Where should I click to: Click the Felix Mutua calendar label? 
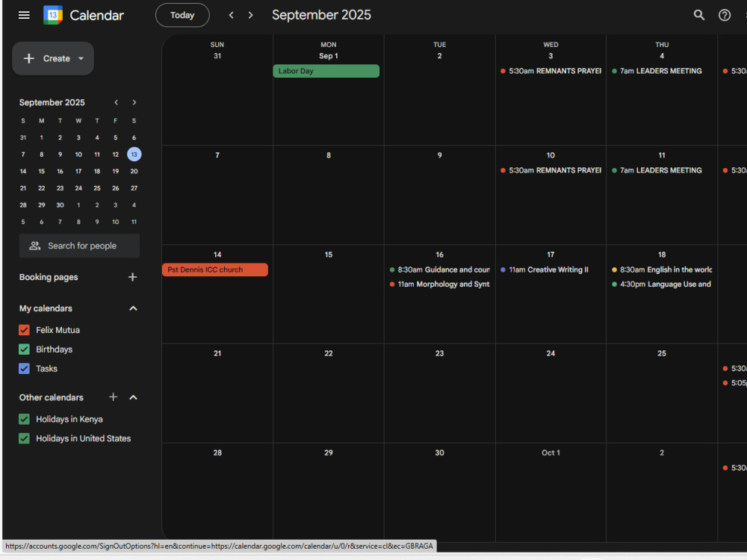(58, 330)
